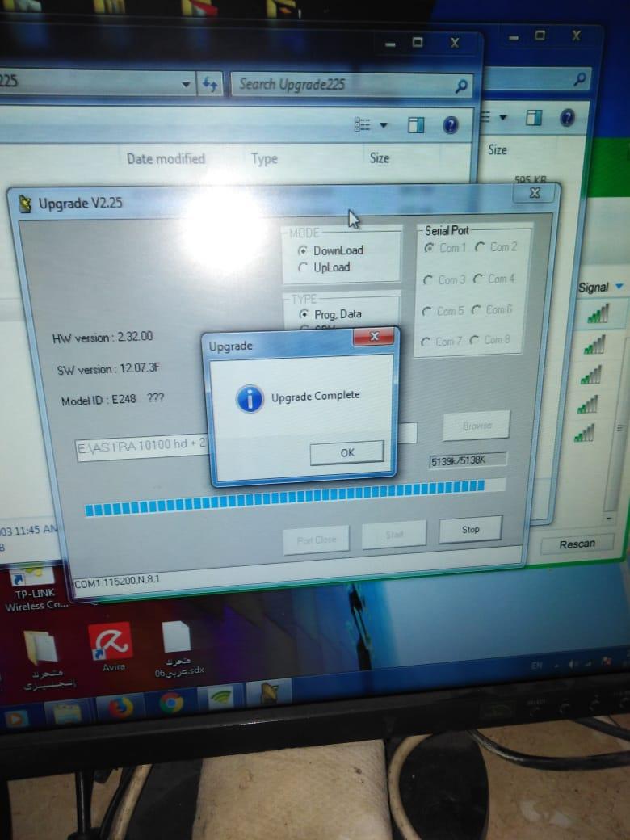Image resolution: width=630 pixels, height=840 pixels.
Task: Click the Stop button in Upgrade window
Action: tap(470, 530)
